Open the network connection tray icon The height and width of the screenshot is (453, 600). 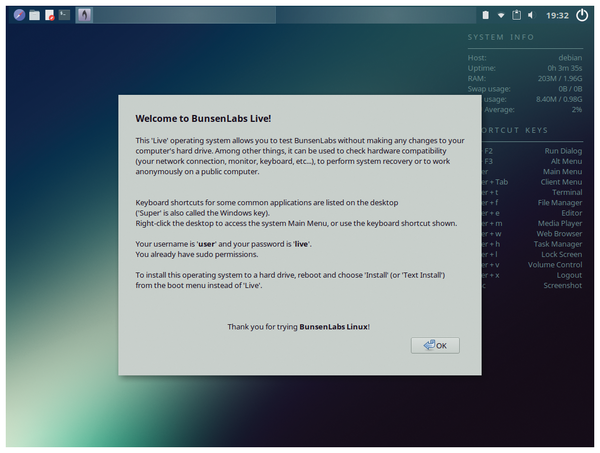(501, 16)
